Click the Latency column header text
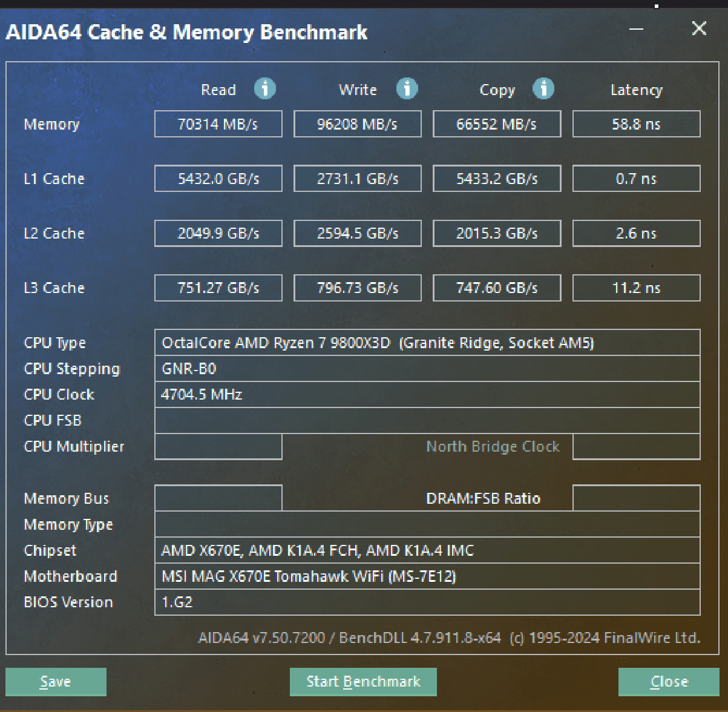728x712 pixels. click(x=637, y=90)
